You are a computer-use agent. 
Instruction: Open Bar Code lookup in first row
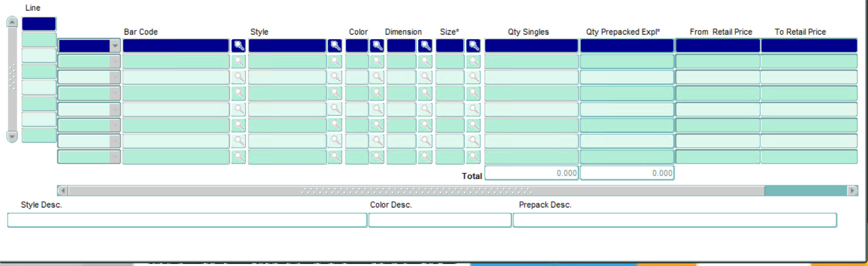pos(238,46)
